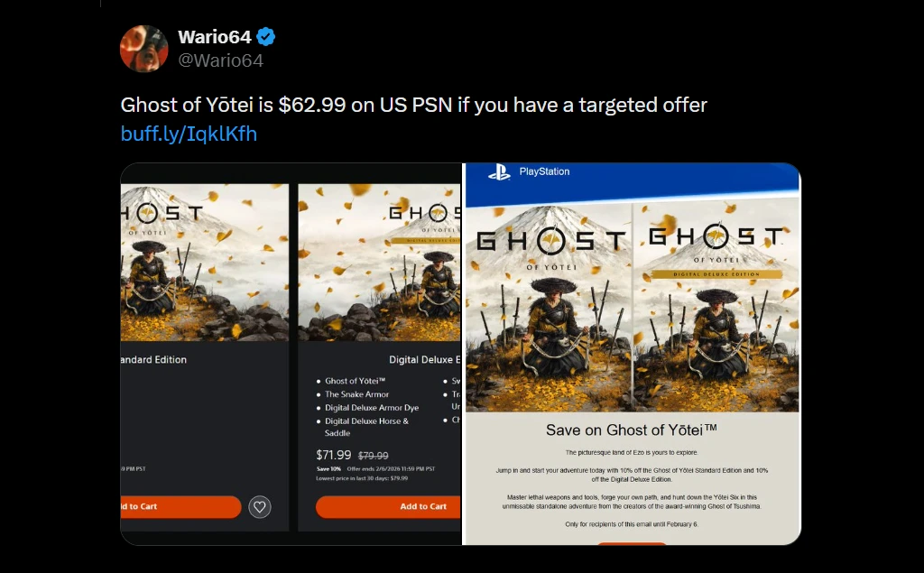Click the @Wario64 handle

[220, 60]
